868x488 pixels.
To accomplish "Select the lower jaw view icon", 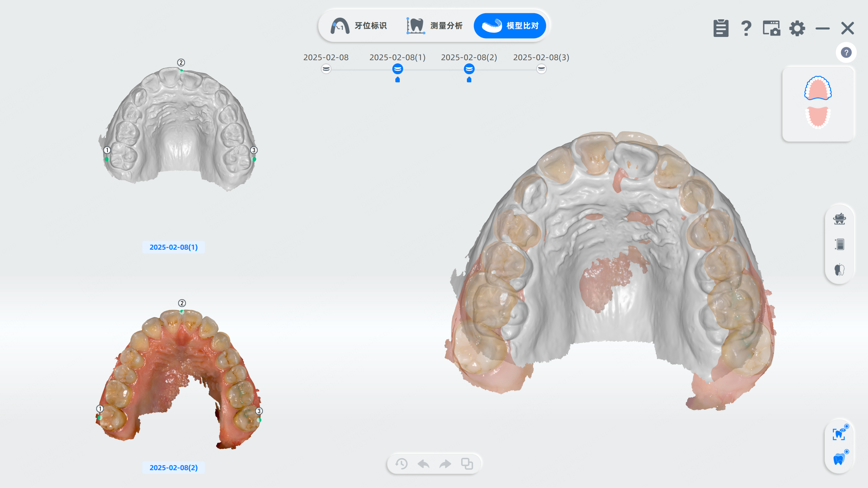I will 818,117.
